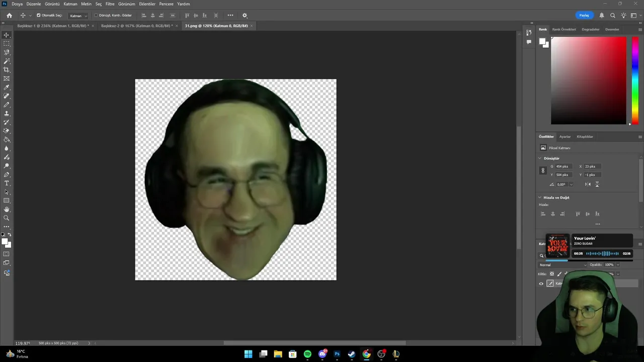Open the Özellikler panel flyout menu
The width and height of the screenshot is (644, 362).
click(x=640, y=137)
